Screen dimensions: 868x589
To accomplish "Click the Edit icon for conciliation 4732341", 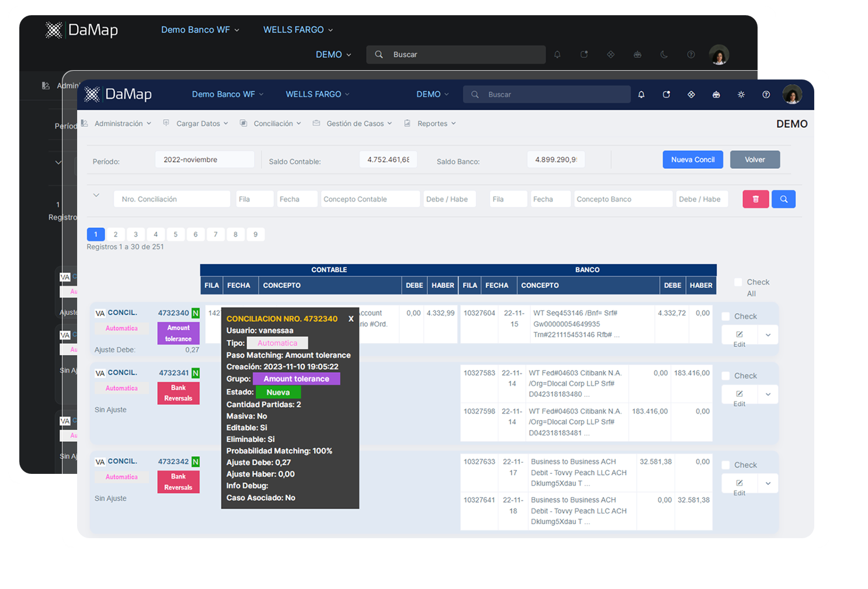I will (x=739, y=394).
